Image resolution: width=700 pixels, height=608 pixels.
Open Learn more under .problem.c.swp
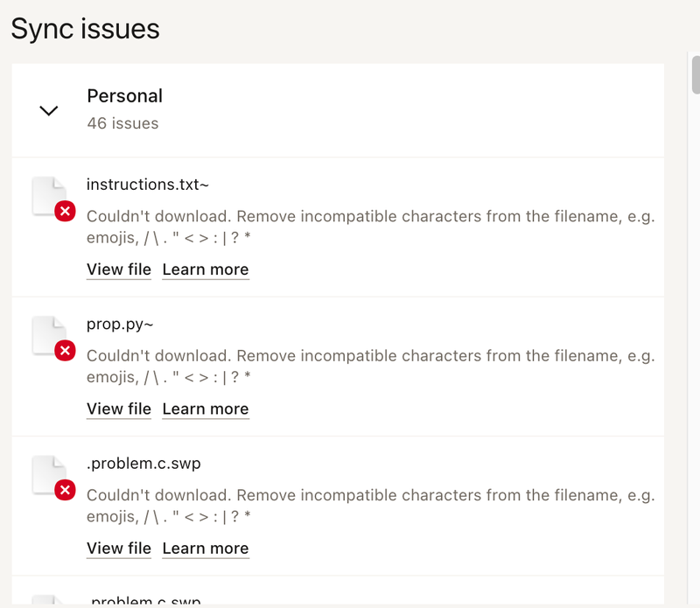pos(206,549)
